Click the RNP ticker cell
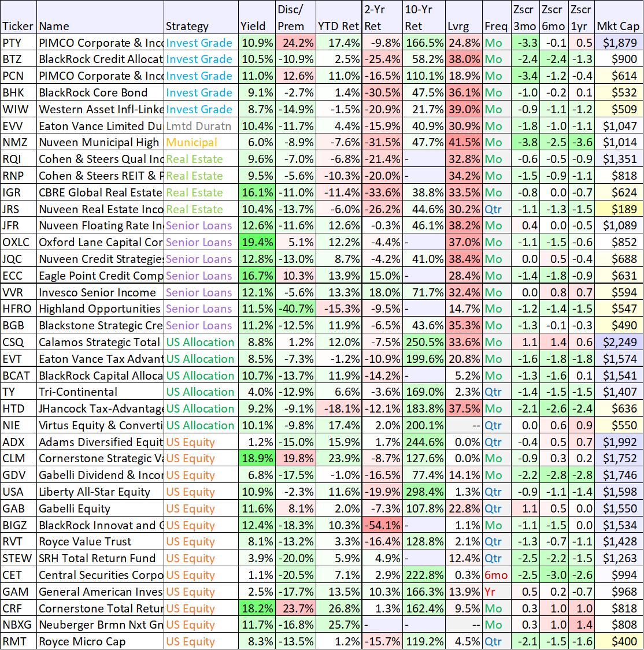The width and height of the screenshot is (644, 650). pos(18,176)
